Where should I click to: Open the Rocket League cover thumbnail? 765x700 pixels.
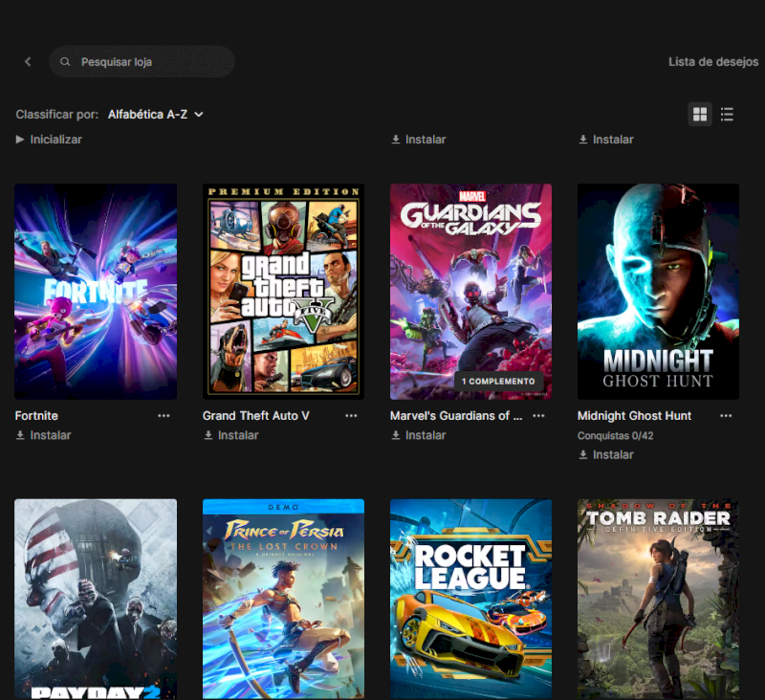[x=470, y=599]
